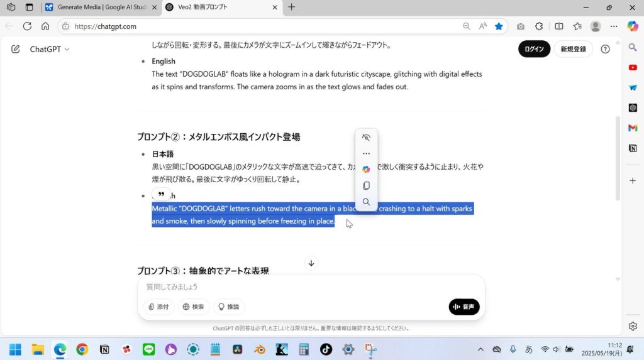Click the 添付 attach file button
The image size is (644, 360).
point(158,307)
